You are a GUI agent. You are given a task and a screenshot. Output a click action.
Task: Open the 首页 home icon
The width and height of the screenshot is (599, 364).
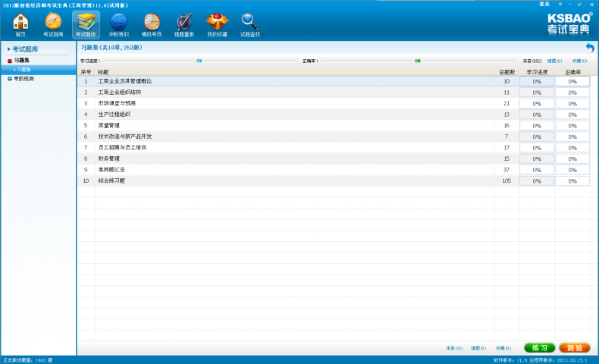click(x=20, y=24)
